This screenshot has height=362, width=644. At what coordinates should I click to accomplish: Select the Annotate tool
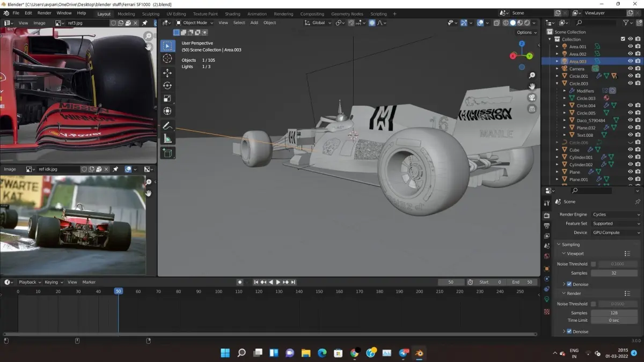(167, 126)
